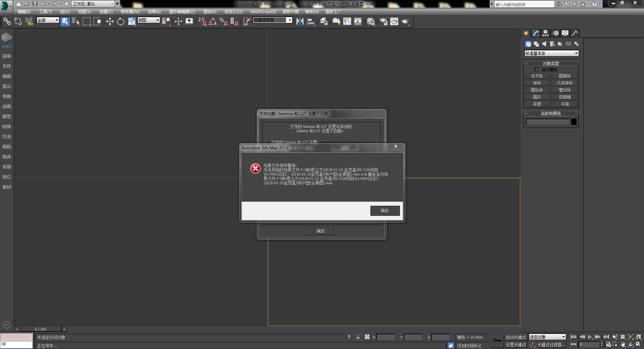Collapse the 对象类型 rollout
Image resolution: width=644 pixels, height=349 pixels.
click(551, 63)
